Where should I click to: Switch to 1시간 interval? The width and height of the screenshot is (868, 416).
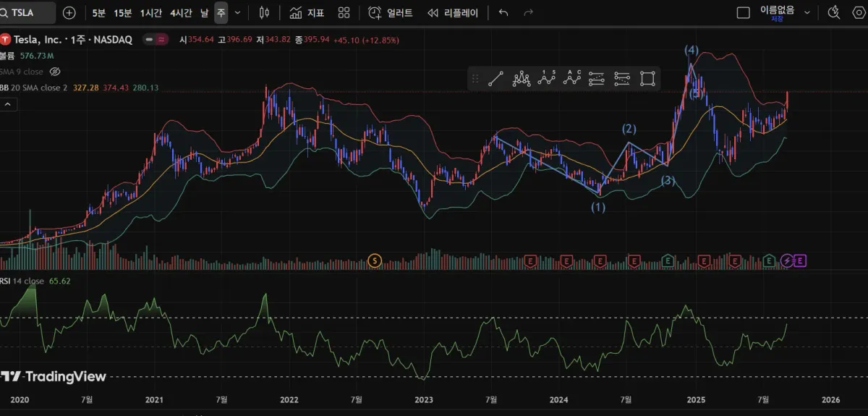pos(151,12)
